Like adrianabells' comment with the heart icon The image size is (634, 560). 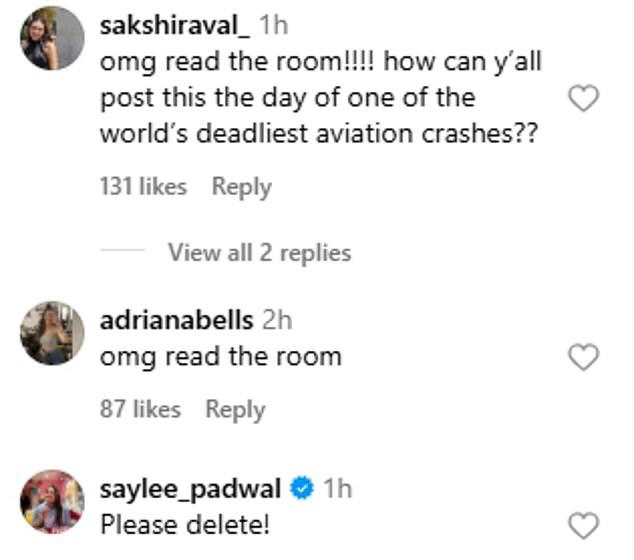click(583, 357)
